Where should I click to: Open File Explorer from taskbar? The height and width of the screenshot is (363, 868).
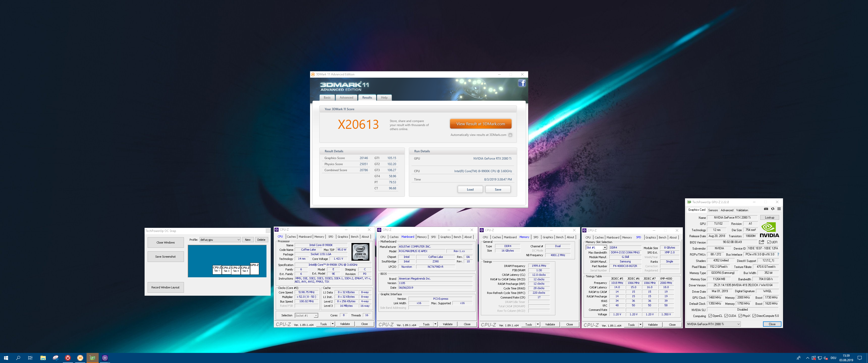[43, 358]
